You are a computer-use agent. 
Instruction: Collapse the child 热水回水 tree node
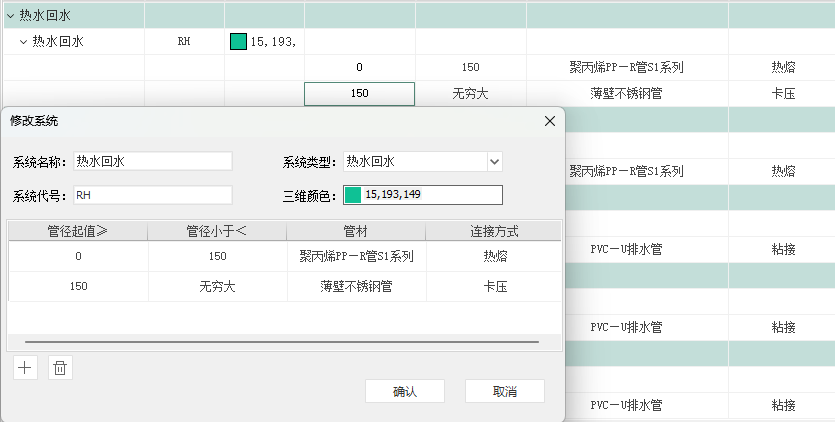click(23, 42)
